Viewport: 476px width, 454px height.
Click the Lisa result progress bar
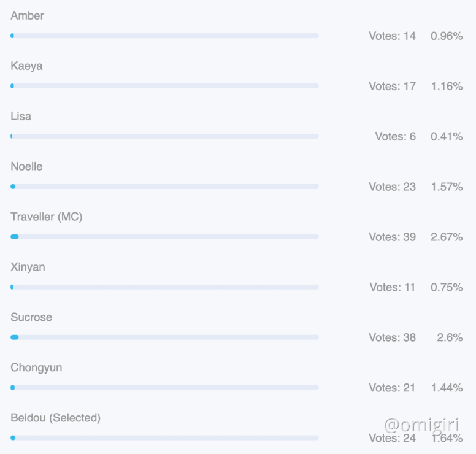(x=164, y=136)
